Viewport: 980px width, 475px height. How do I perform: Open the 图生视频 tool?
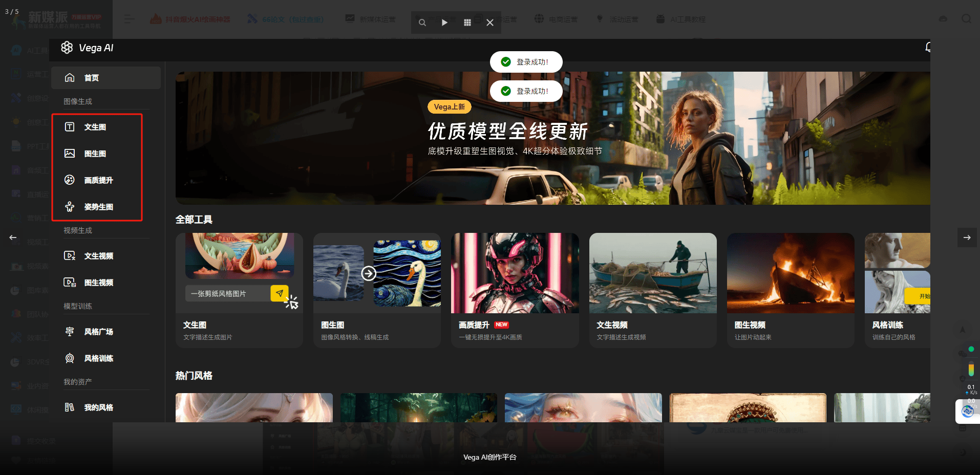click(98, 282)
